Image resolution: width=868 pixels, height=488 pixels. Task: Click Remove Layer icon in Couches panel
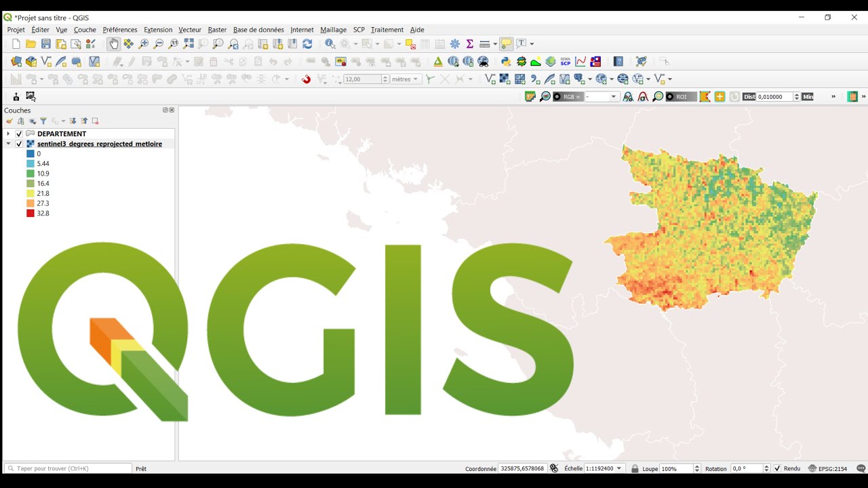pos(96,121)
